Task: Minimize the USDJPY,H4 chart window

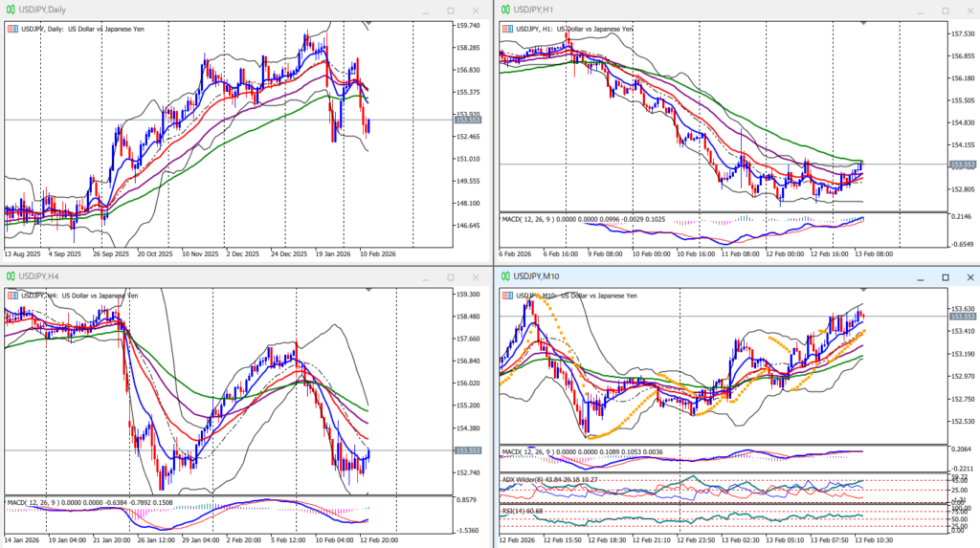Action: (x=424, y=277)
